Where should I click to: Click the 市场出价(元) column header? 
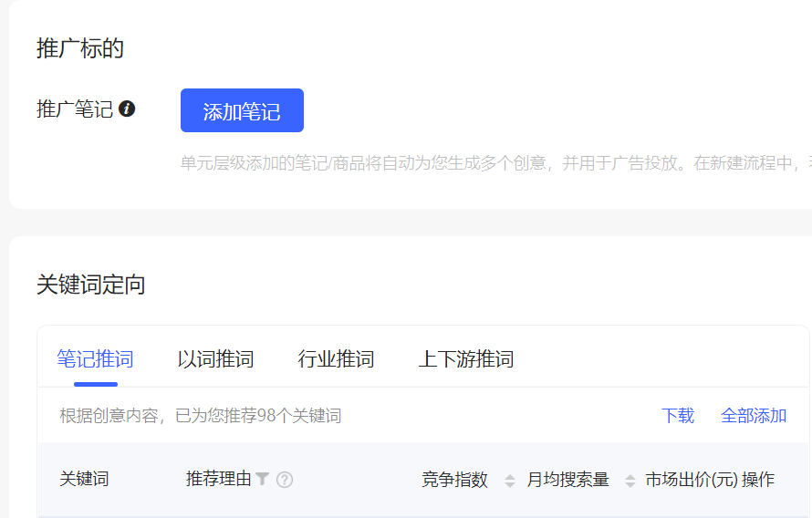click(x=691, y=480)
